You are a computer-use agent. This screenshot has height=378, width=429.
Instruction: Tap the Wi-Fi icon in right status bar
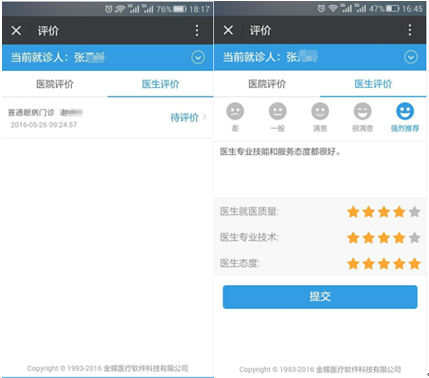pos(333,9)
